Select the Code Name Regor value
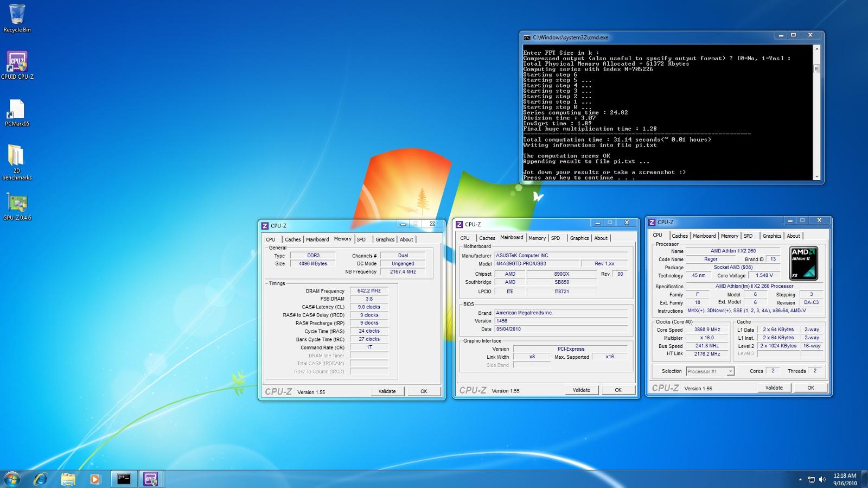This screenshot has width=868, height=488. 711,259
